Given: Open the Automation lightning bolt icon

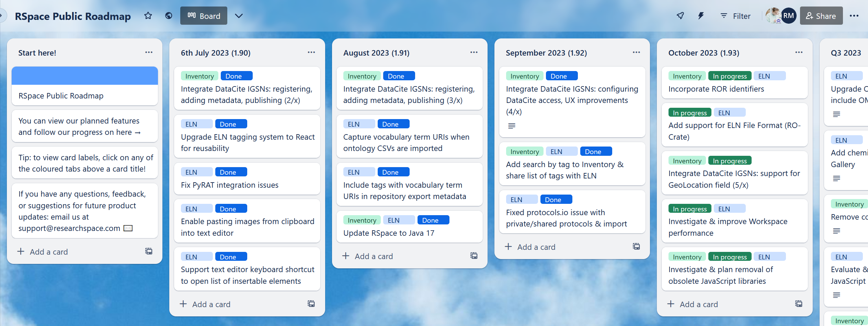Looking at the screenshot, I should click(x=701, y=16).
